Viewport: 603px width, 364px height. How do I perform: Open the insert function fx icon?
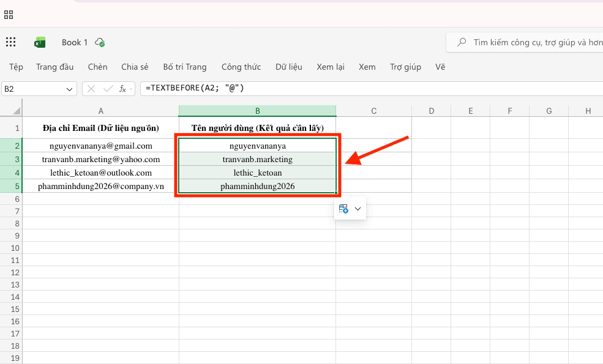click(x=122, y=89)
